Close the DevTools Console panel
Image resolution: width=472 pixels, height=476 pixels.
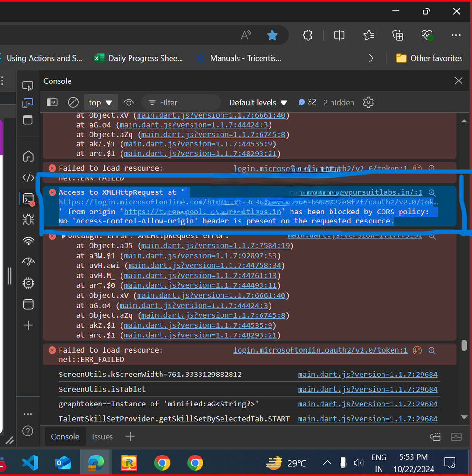click(x=459, y=81)
